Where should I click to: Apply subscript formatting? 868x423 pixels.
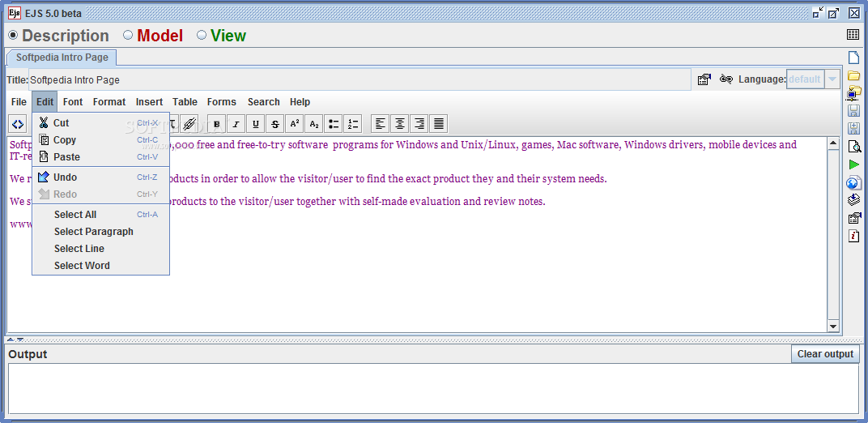[x=314, y=123]
